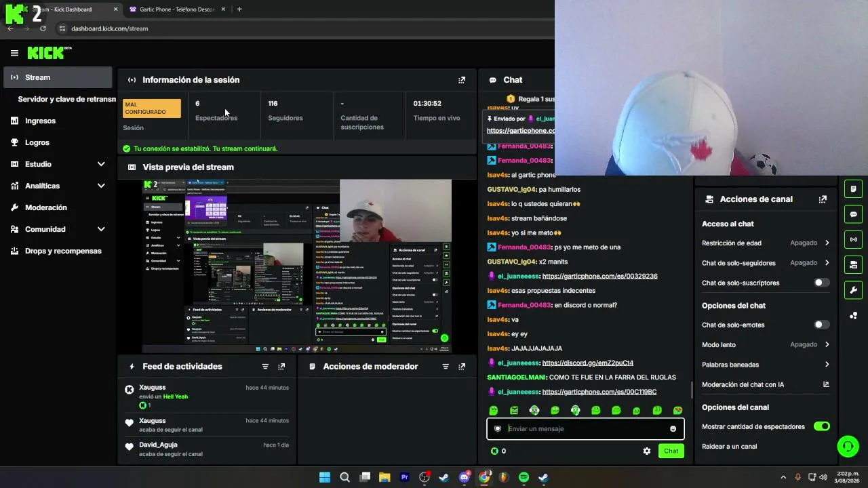
Task: Open the emoji picker in message box
Action: [673, 429]
